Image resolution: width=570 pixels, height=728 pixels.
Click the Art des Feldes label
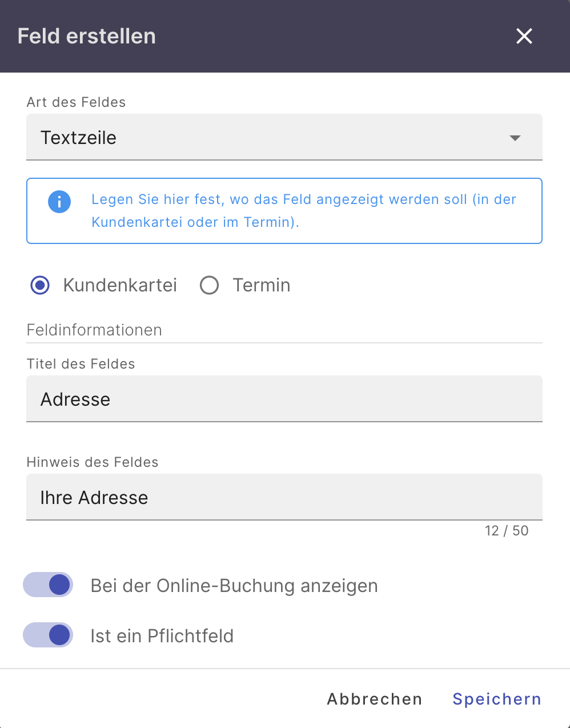coord(75,102)
